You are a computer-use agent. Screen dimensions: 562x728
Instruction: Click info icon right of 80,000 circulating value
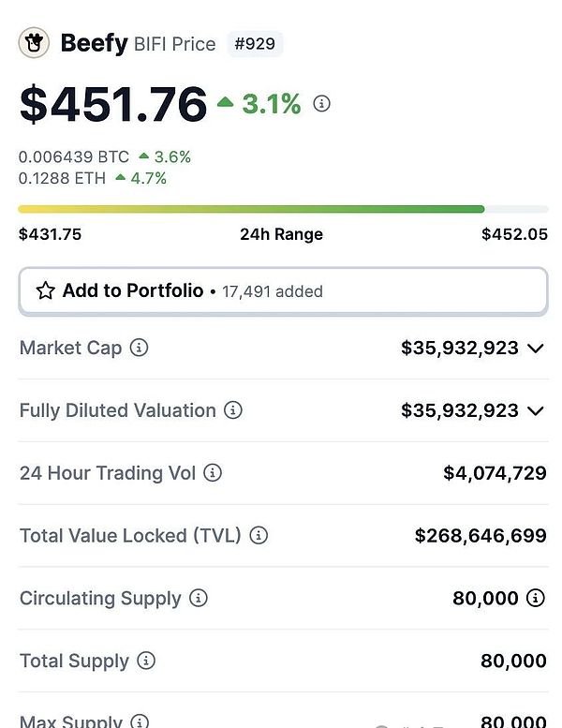pyautogui.click(x=535, y=598)
